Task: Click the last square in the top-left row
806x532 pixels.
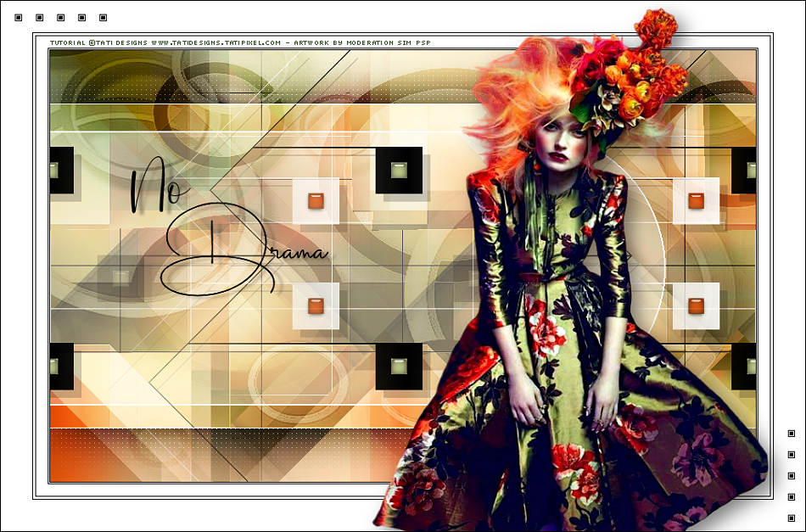Action: click(x=104, y=17)
